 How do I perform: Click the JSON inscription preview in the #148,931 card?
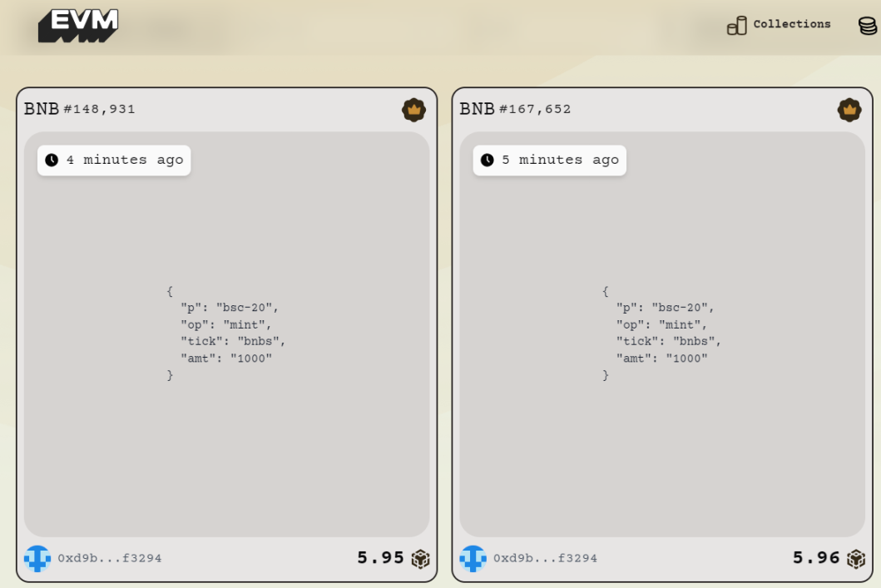click(226, 334)
